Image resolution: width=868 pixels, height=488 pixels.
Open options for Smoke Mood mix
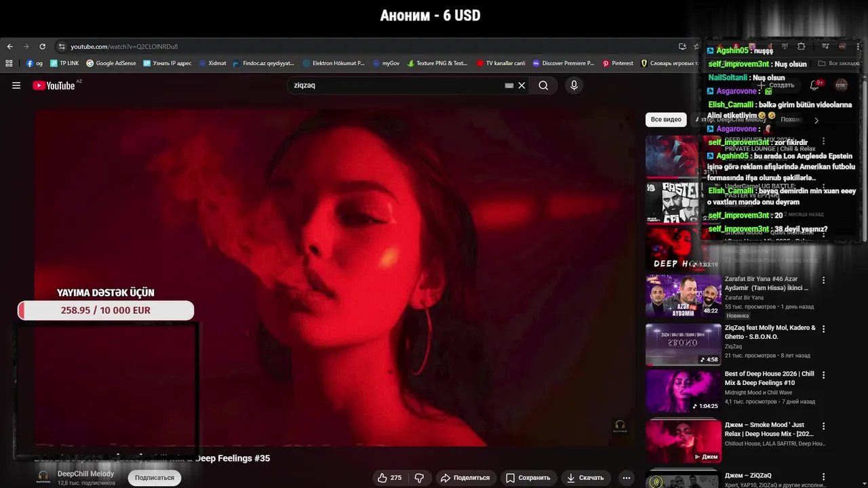(x=824, y=426)
